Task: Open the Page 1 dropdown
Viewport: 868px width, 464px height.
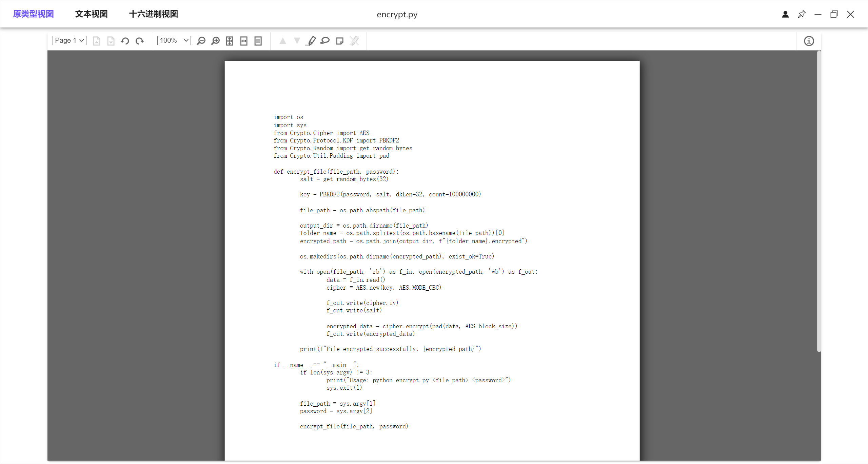Action: [x=70, y=40]
